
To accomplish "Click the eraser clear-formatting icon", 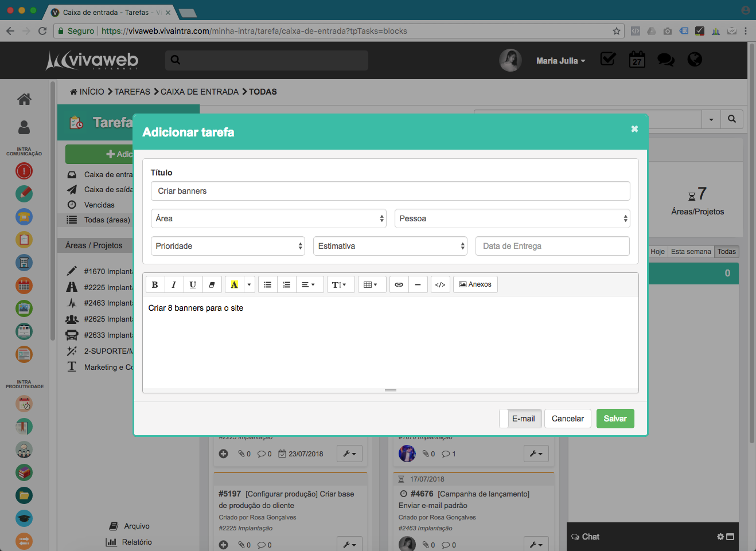I will tap(212, 284).
